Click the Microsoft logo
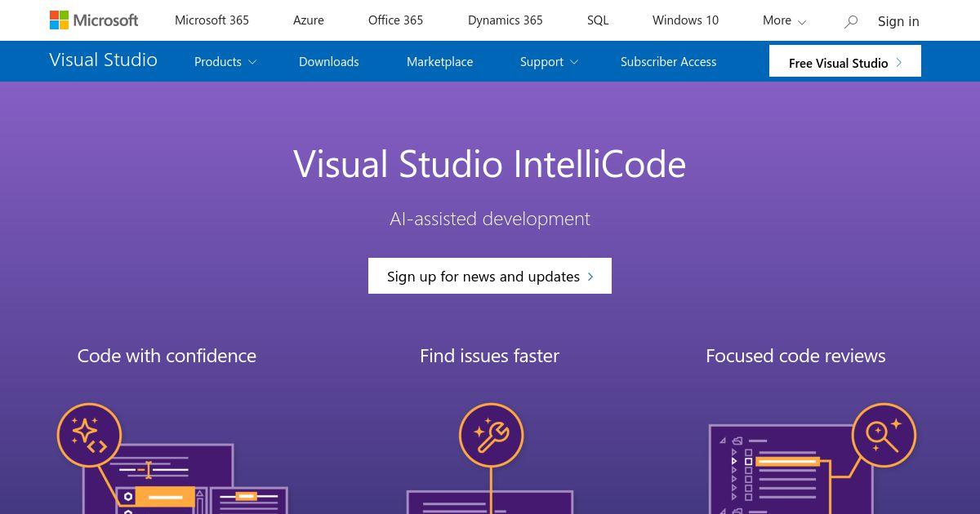 pyautogui.click(x=94, y=20)
